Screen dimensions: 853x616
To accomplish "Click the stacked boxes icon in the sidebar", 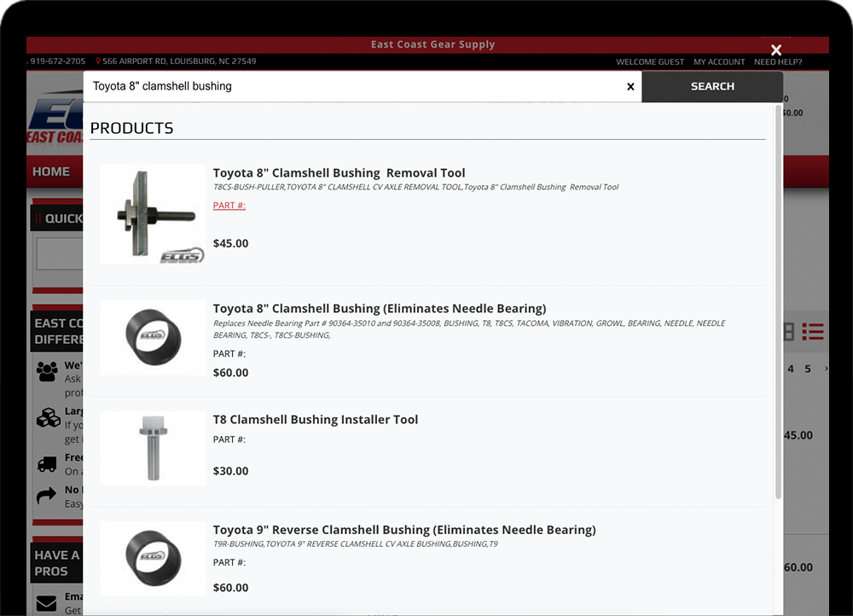I will click(48, 418).
